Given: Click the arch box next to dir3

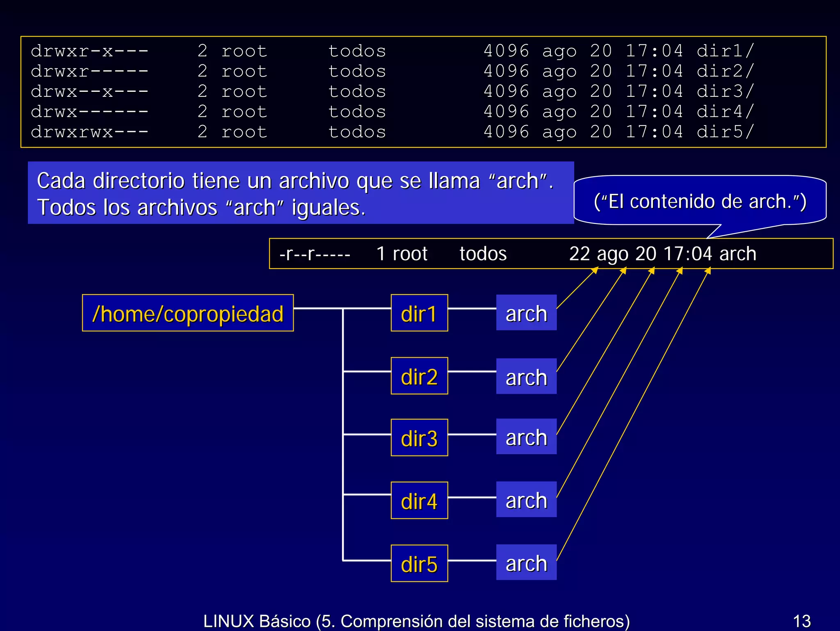Looking at the screenshot, I should click(x=526, y=436).
